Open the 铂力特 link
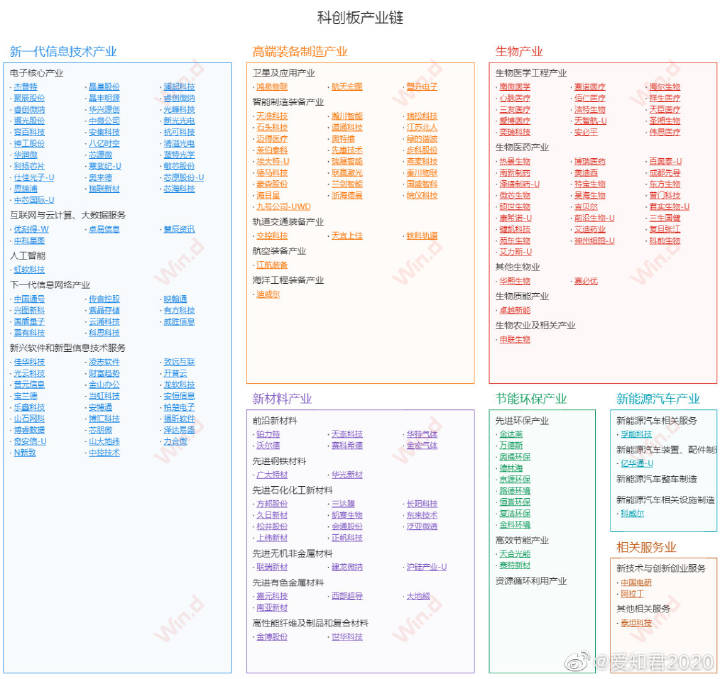720x679 pixels. pyautogui.click(x=268, y=434)
